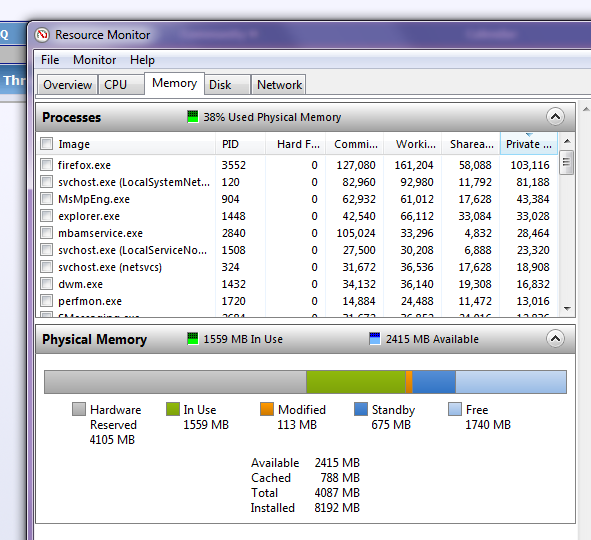Viewport: 591px width, 540px height.
Task: Sort by the Hard F... column header
Action: tap(296, 144)
